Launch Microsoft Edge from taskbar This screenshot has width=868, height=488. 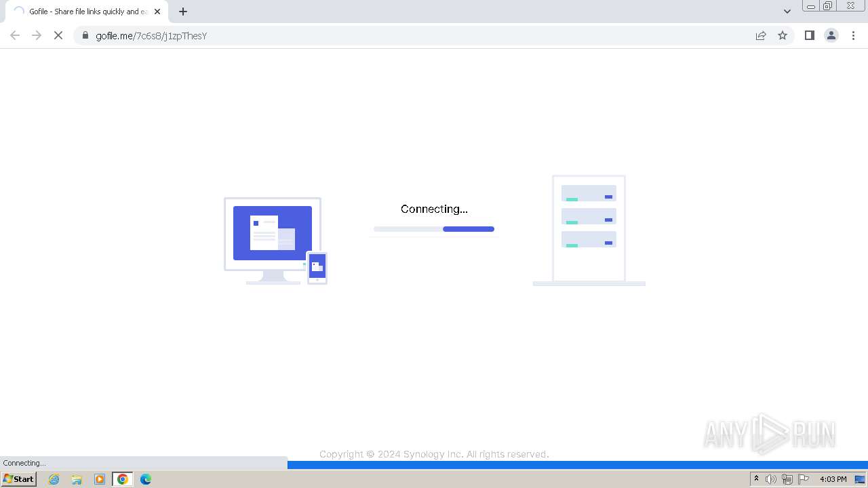pyautogui.click(x=146, y=479)
